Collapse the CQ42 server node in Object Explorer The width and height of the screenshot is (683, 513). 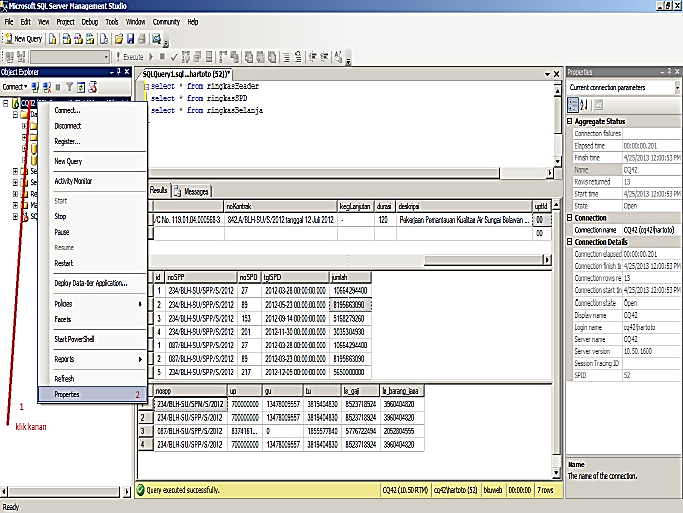6,103
